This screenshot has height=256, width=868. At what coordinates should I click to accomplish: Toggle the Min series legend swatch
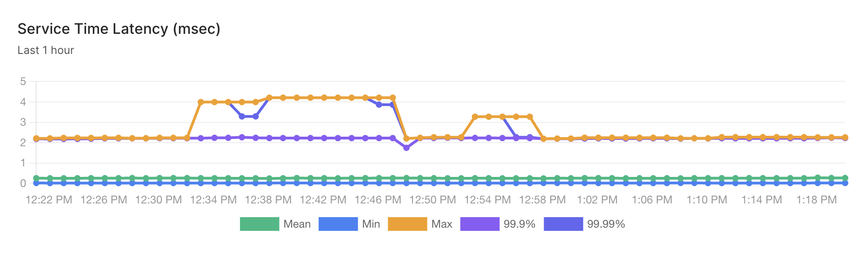[x=338, y=224]
